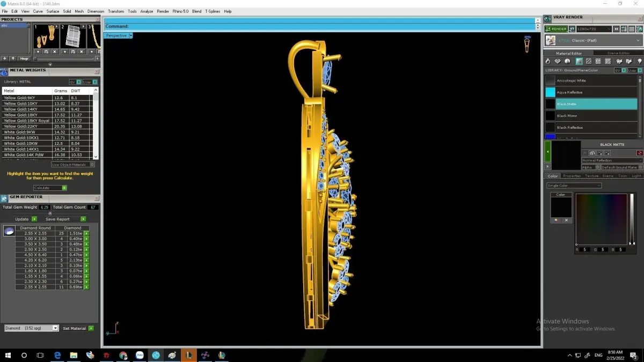Click the red refresh icon beside Black Matte
Image resolution: width=644 pixels, height=362 pixels.
[x=640, y=153]
